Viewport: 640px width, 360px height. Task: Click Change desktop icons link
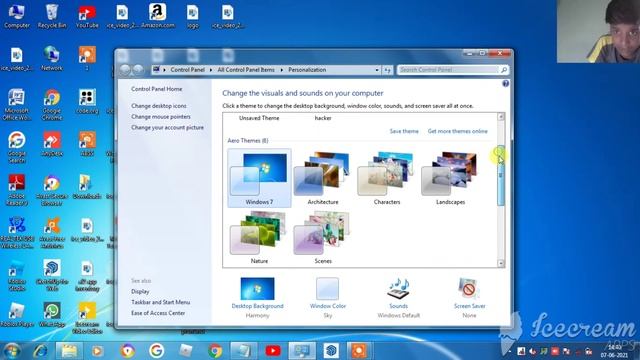(x=159, y=106)
